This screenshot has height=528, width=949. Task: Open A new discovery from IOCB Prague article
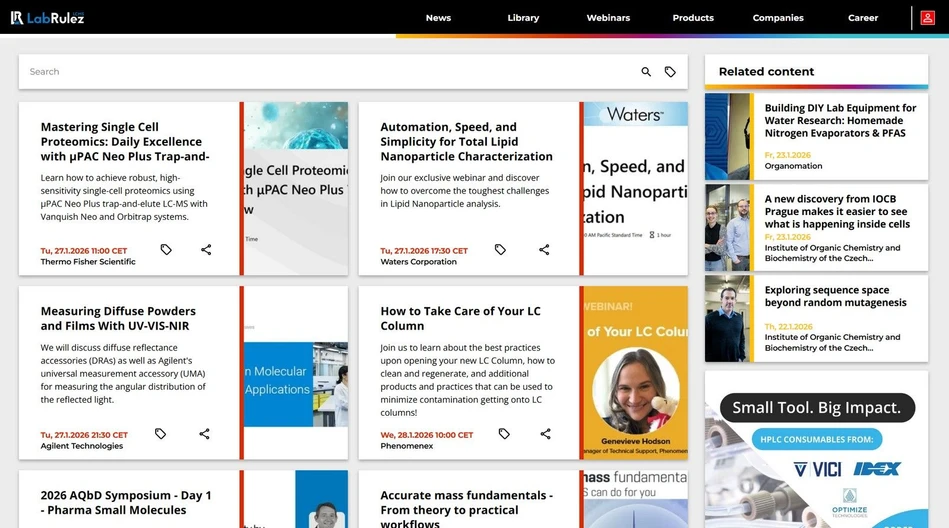[x=837, y=211]
